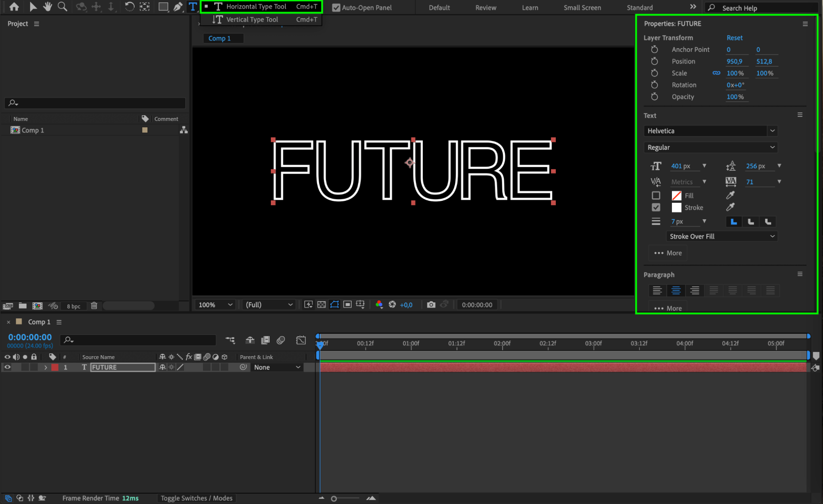The image size is (823, 504).
Task: Open the font size dropdown arrow
Action: tap(704, 166)
